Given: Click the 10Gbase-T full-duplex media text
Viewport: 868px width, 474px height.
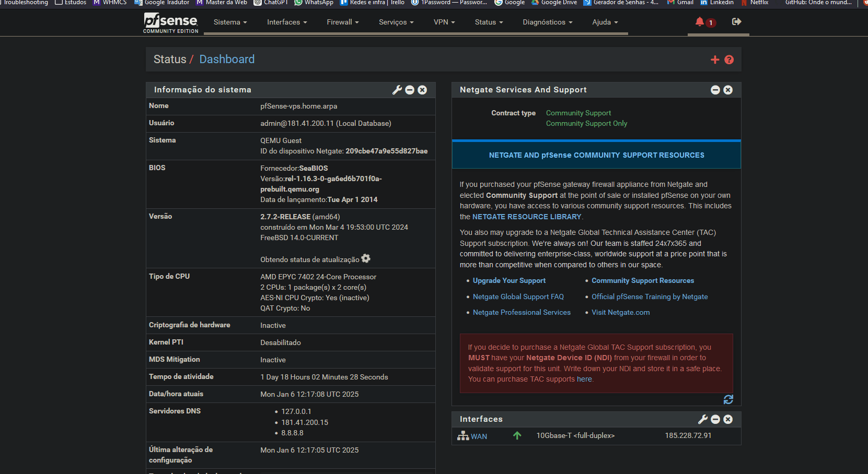Looking at the screenshot, I should coord(575,435).
